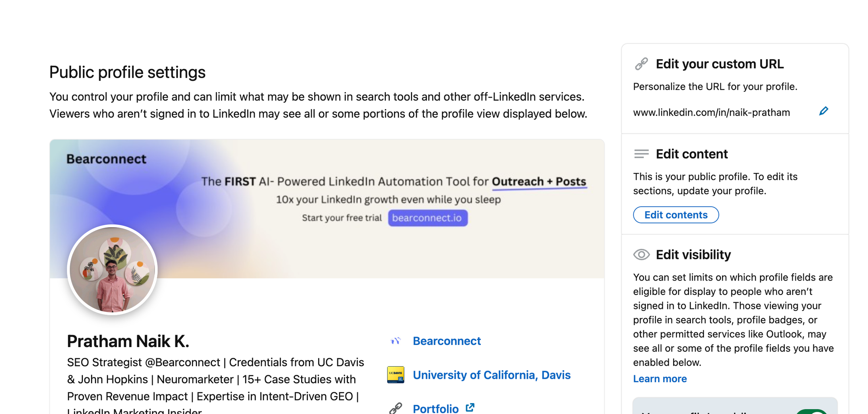Click the Bearconnect wordmark in the banner
This screenshot has width=868, height=414.
pyautogui.click(x=106, y=159)
